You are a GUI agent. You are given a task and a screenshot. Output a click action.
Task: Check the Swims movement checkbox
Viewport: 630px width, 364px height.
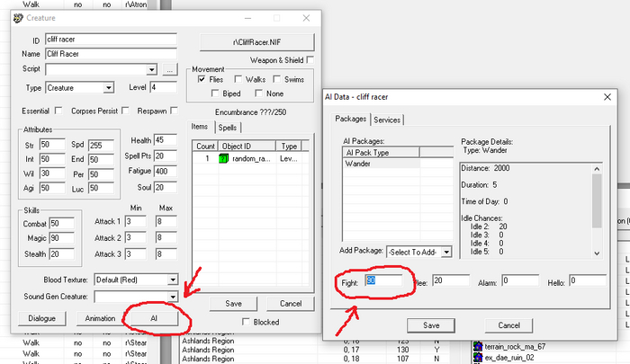click(277, 79)
